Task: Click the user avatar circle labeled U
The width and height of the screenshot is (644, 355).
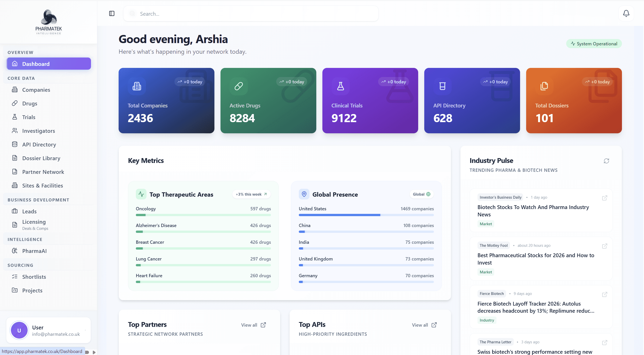Action: pos(19,330)
